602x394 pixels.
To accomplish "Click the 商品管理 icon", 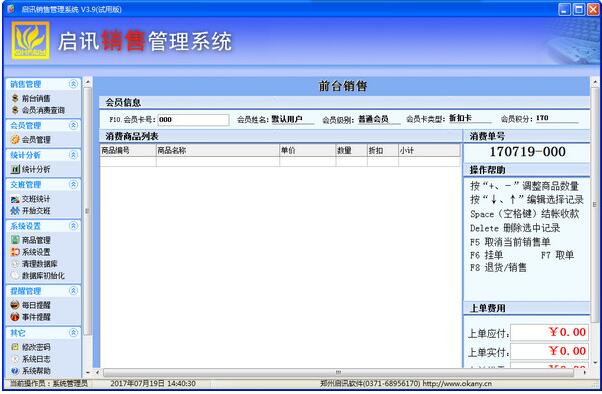I will tap(15, 240).
